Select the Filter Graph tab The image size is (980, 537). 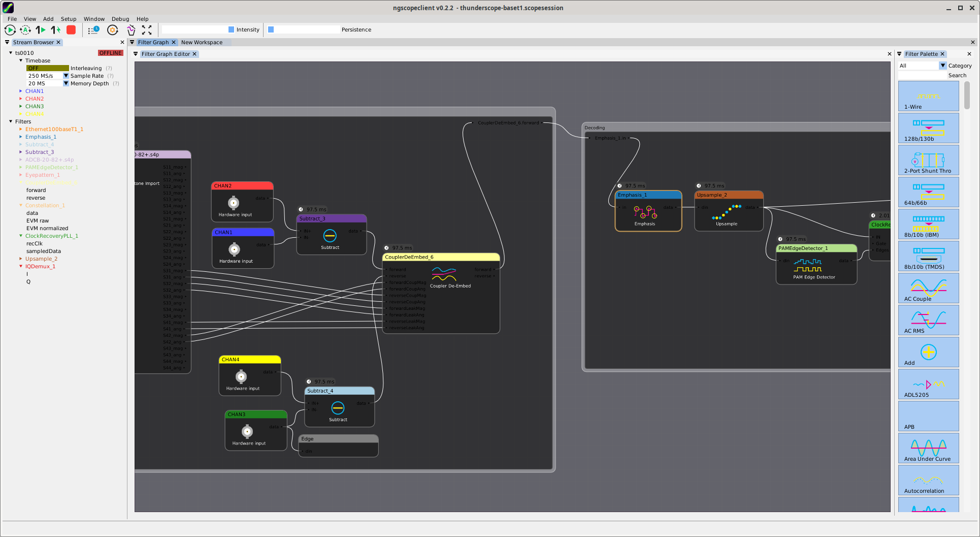pyautogui.click(x=153, y=42)
